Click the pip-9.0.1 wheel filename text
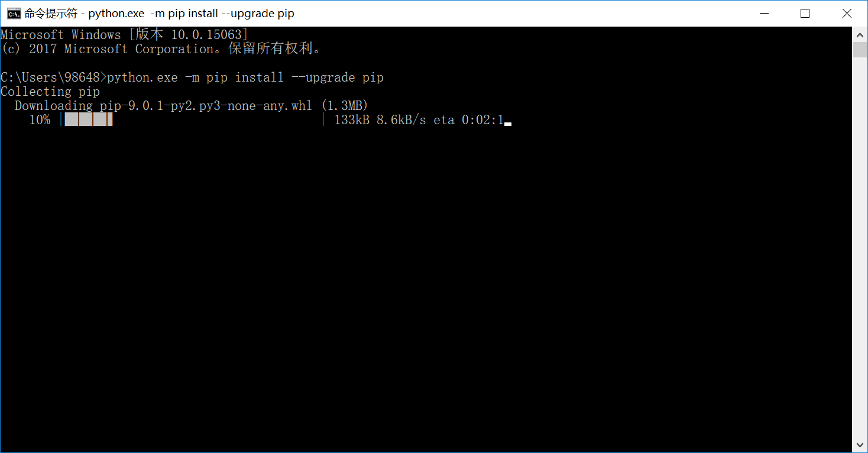 coord(206,106)
